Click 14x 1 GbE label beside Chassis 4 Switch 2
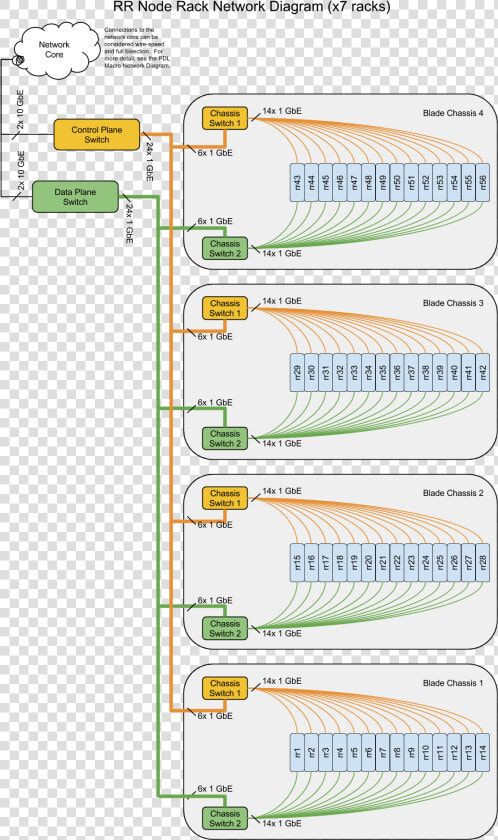The width and height of the screenshot is (498, 840). tap(282, 253)
